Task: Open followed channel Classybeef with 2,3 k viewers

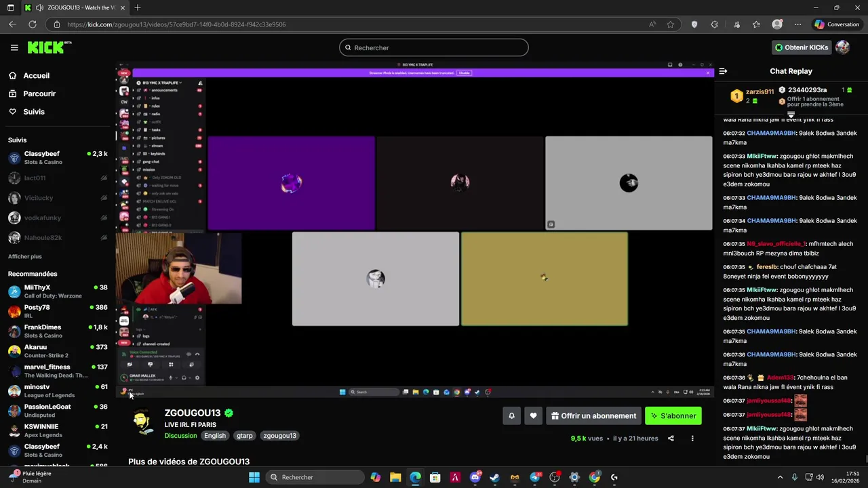Action: tap(58, 158)
